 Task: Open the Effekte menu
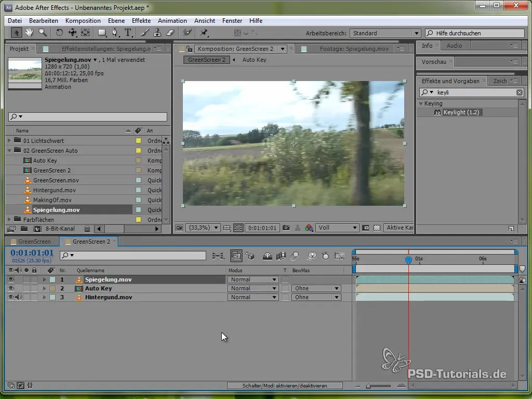[141, 21]
